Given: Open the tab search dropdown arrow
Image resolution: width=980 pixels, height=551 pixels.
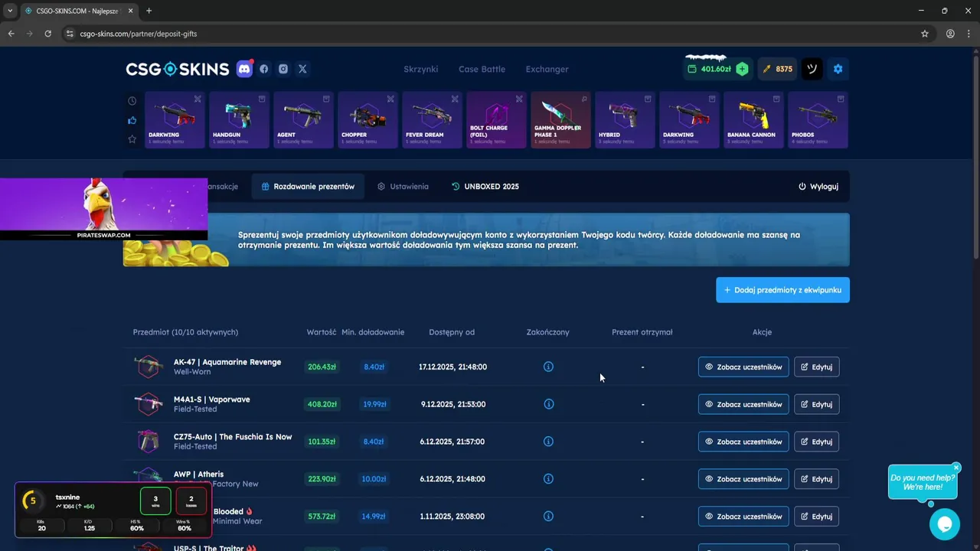Looking at the screenshot, I should (10, 11).
